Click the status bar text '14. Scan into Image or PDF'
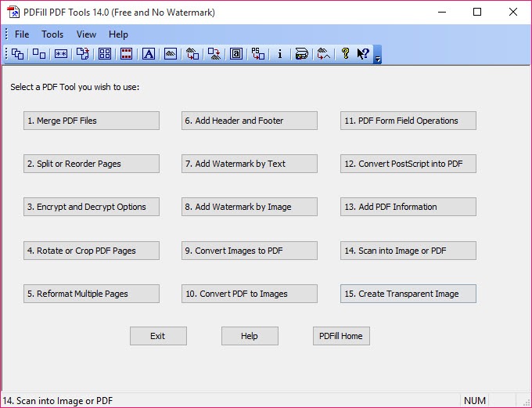 (58, 401)
